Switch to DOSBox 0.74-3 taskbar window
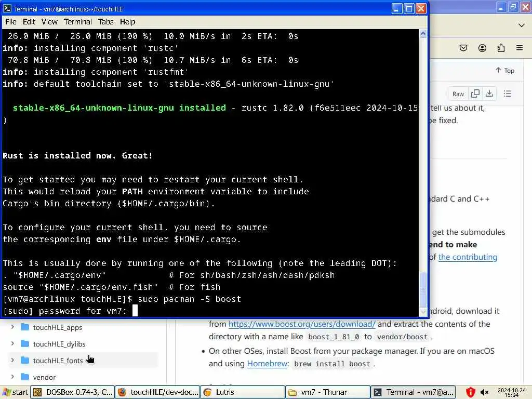Image resolution: width=532 pixels, height=399 pixels. pyautogui.click(x=73, y=392)
